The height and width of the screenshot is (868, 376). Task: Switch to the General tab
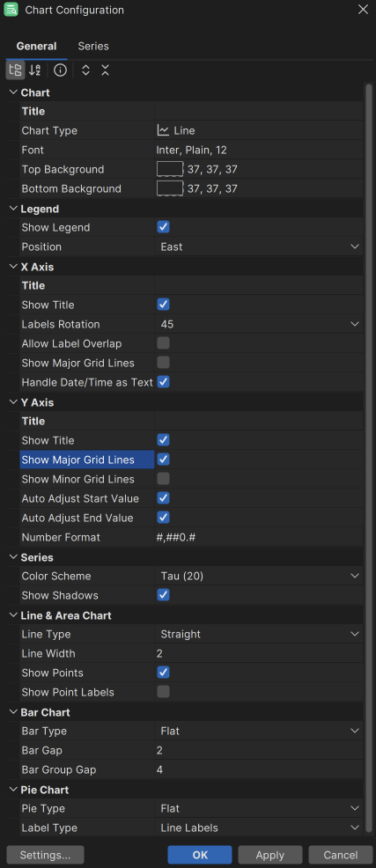click(x=37, y=47)
